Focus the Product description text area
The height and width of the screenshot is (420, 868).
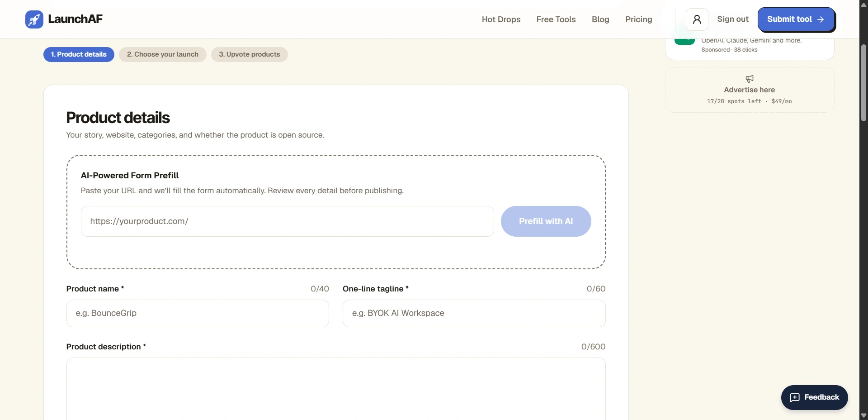(x=336, y=389)
